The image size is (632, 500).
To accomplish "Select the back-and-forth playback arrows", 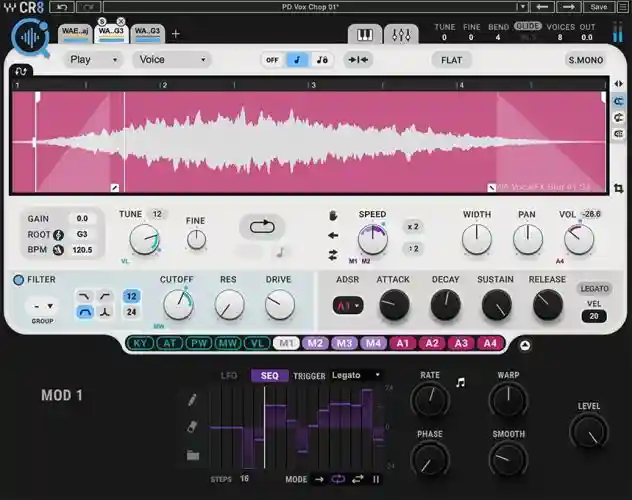I will pyautogui.click(x=333, y=255).
